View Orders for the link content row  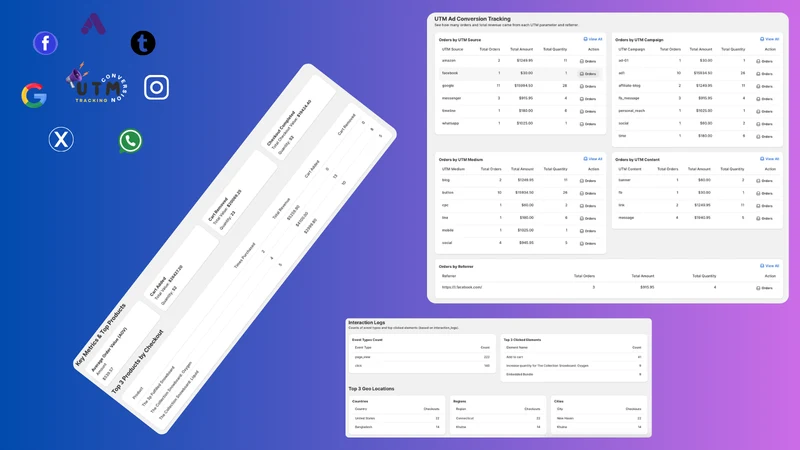pos(764,206)
